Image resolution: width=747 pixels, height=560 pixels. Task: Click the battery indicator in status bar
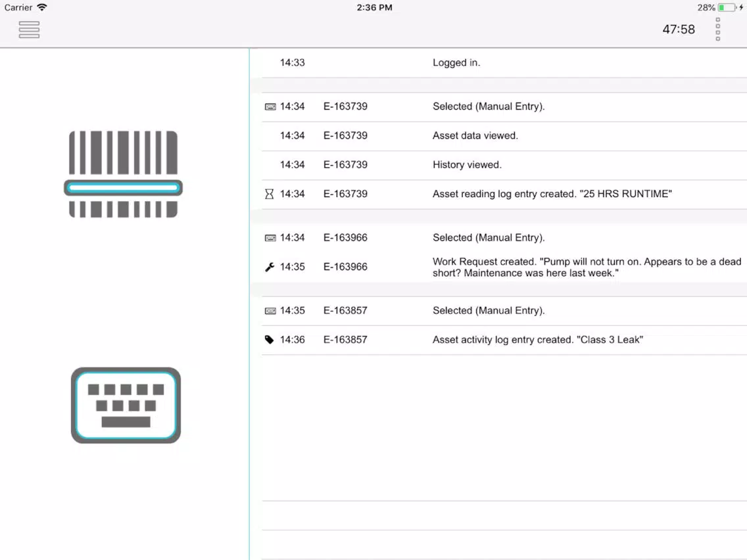pos(727,8)
